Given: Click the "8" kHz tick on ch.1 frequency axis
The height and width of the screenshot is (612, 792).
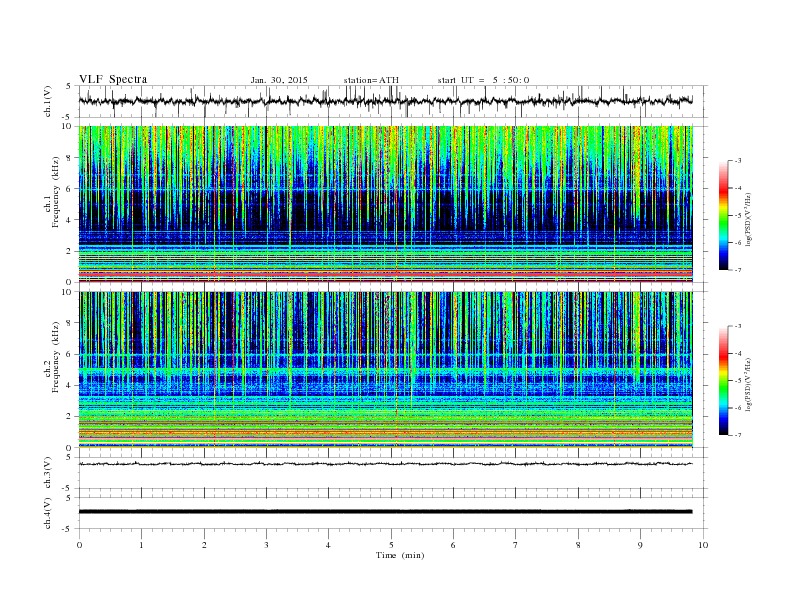Looking at the screenshot, I should (x=69, y=158).
